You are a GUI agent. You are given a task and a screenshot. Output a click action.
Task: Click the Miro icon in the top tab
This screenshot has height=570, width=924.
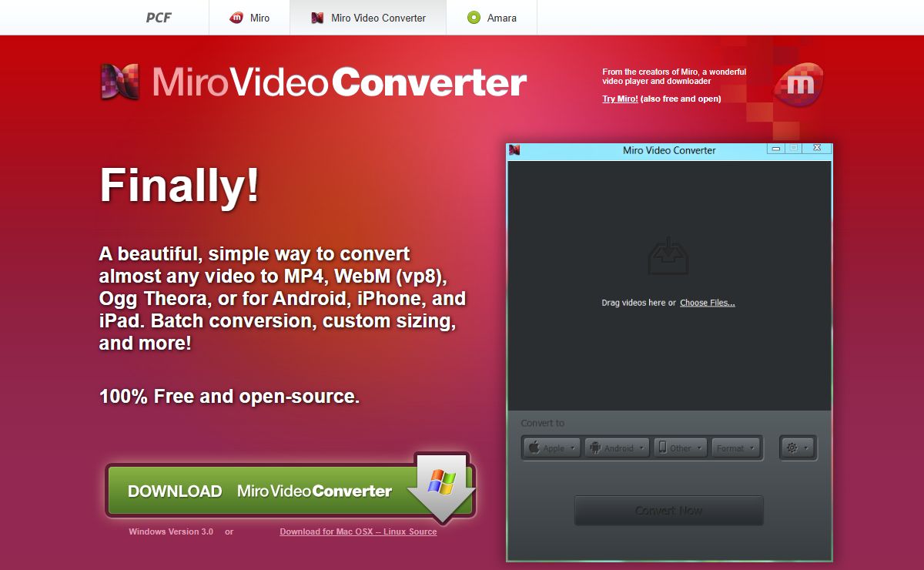[x=237, y=18]
